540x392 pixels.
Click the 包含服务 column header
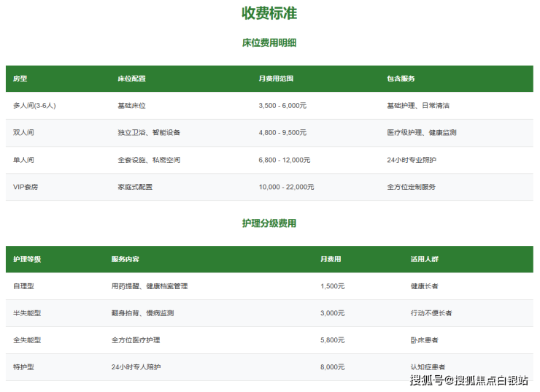[x=401, y=79]
